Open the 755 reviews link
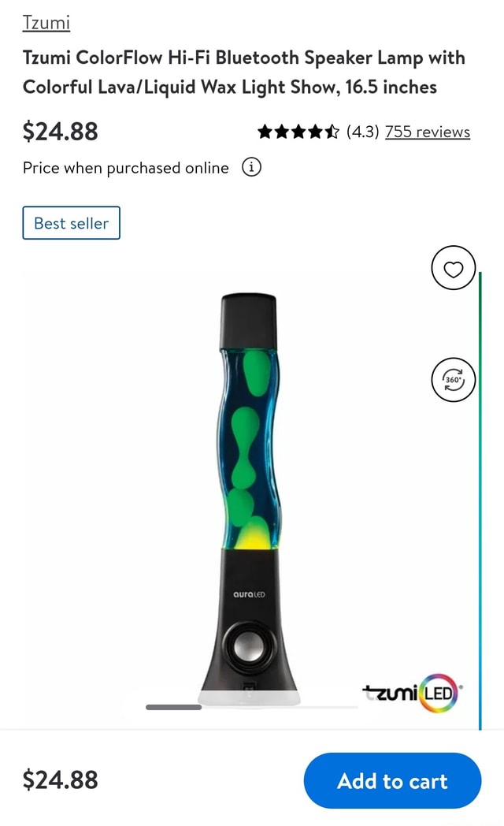The height and width of the screenshot is (826, 504). [x=427, y=132]
